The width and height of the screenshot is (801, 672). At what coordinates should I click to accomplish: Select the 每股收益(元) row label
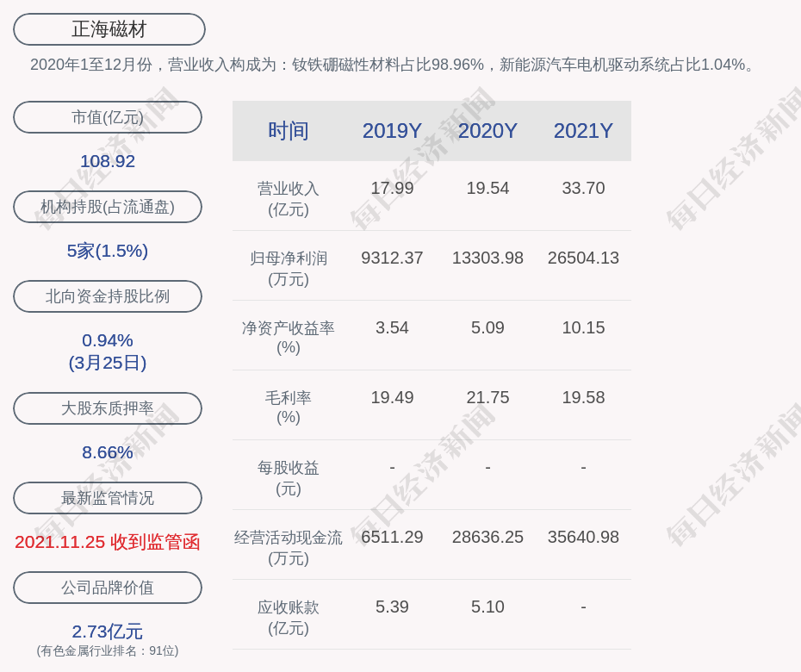289,478
